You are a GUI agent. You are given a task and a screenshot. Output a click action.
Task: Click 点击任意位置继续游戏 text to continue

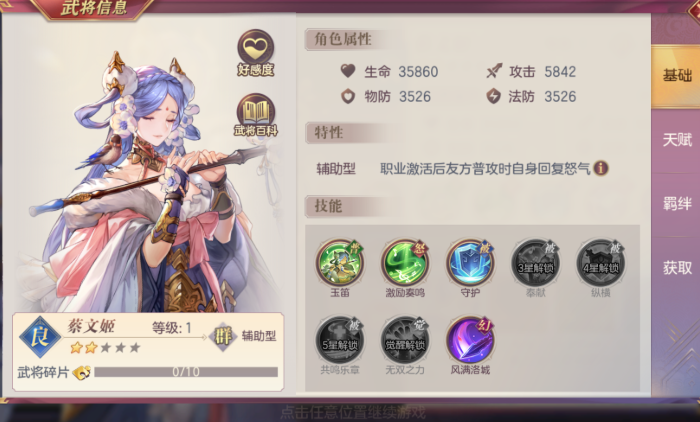(x=353, y=412)
